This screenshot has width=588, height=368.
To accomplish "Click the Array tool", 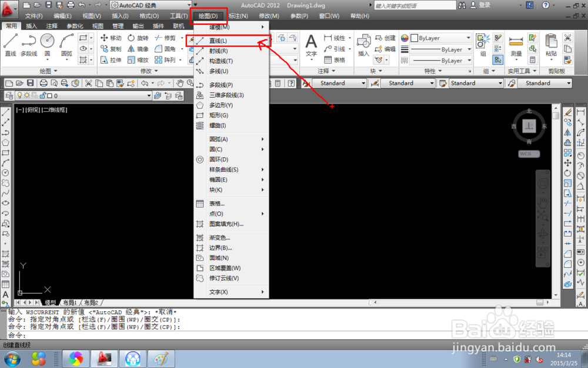I will (165, 59).
